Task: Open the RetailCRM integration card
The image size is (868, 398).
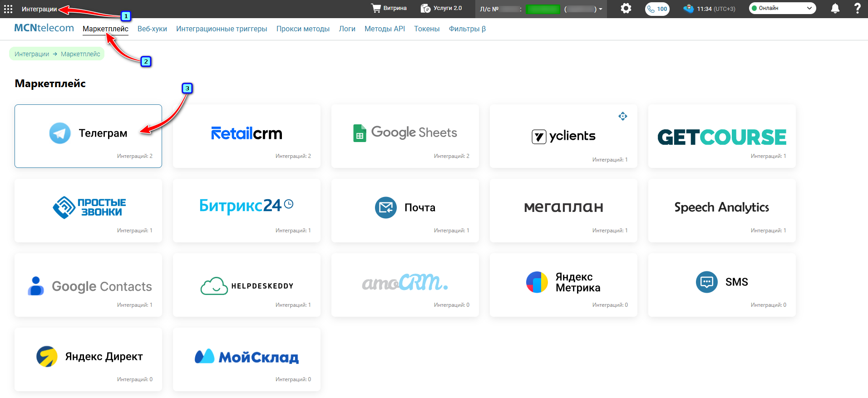Action: pyautogui.click(x=247, y=136)
